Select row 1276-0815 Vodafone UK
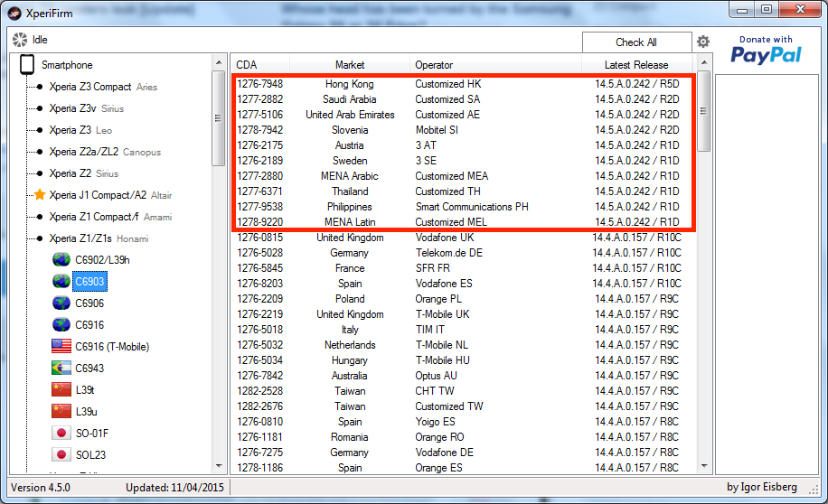Screen dimensions: 828x504 [x=464, y=238]
